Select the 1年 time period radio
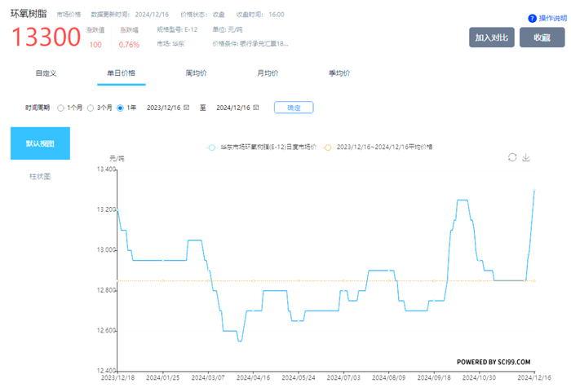 click(120, 108)
